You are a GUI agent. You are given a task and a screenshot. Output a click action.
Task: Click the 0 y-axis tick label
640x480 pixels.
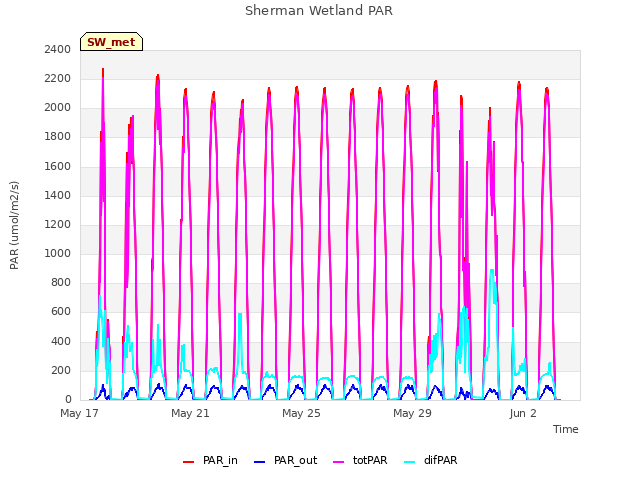click(x=68, y=400)
